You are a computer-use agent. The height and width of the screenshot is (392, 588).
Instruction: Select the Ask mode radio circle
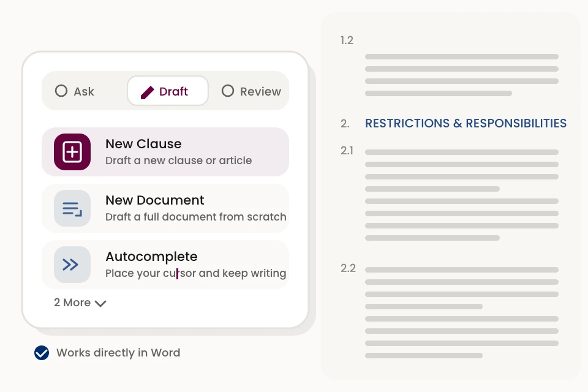point(61,91)
